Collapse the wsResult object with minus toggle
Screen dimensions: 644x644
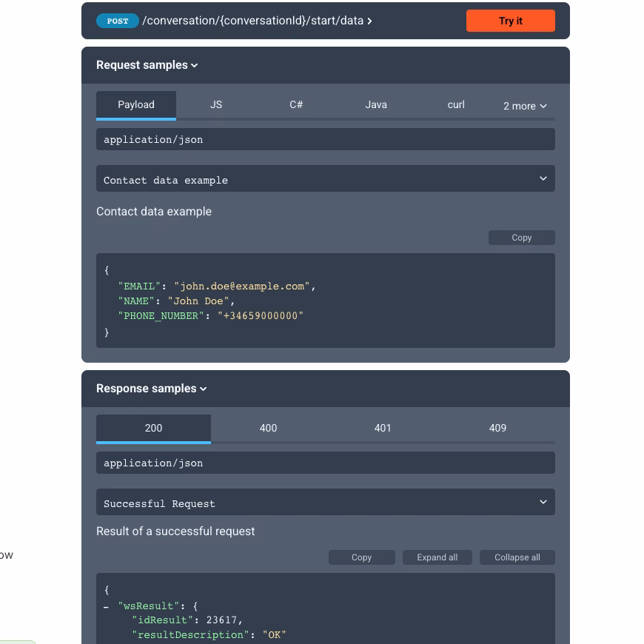pyautogui.click(x=107, y=607)
